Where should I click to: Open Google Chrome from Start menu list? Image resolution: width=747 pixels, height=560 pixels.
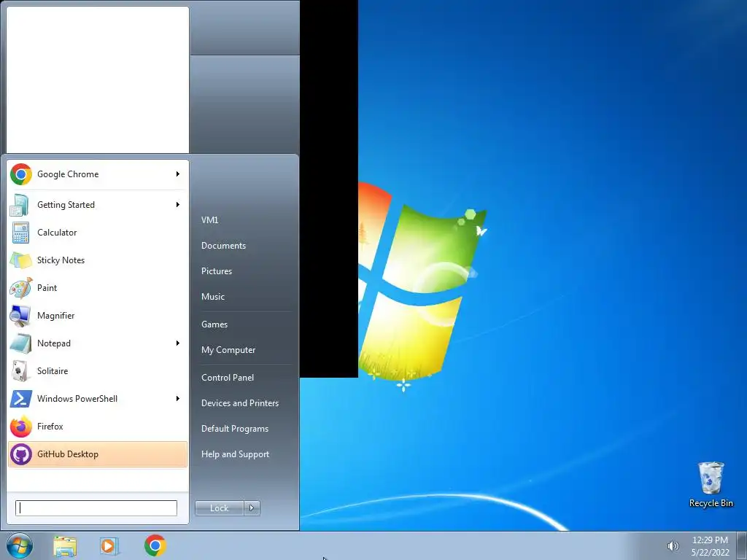(x=97, y=174)
